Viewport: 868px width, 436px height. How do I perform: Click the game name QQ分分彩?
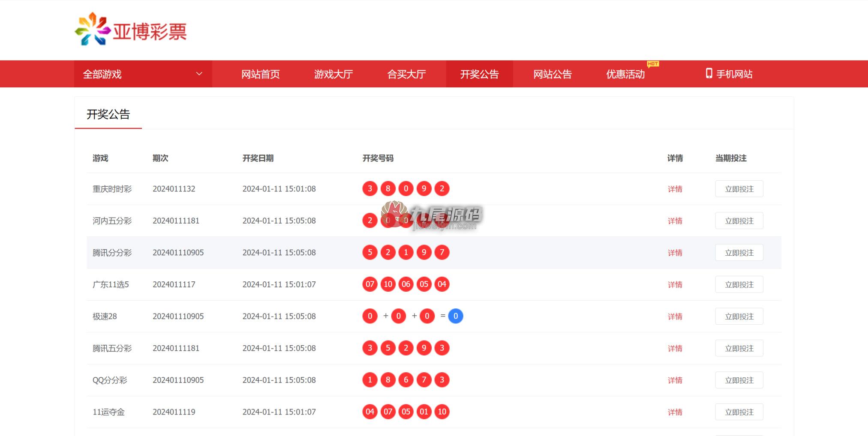(x=110, y=380)
